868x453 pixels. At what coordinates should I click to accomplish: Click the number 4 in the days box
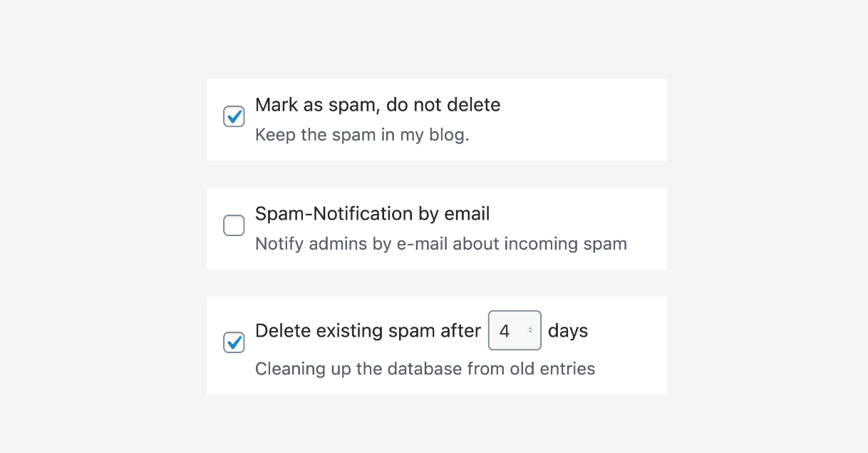click(505, 331)
